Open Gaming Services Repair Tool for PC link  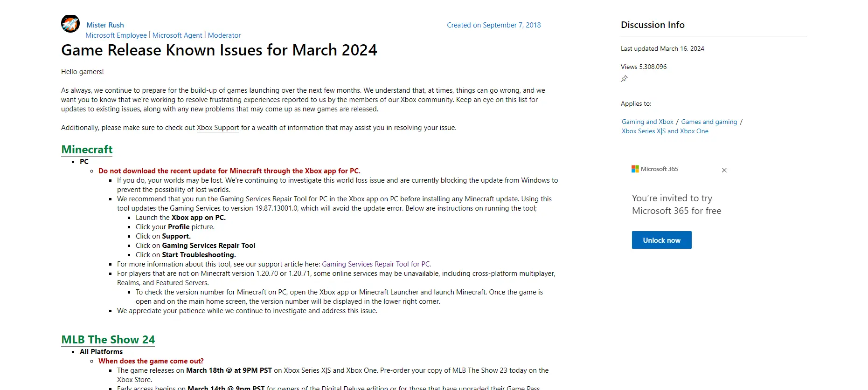tap(376, 264)
